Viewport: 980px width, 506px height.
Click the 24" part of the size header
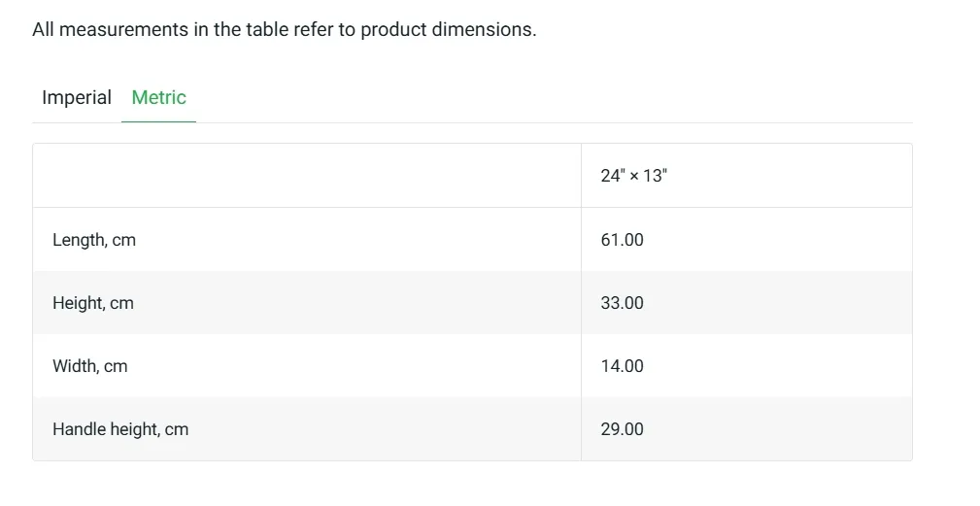click(613, 176)
